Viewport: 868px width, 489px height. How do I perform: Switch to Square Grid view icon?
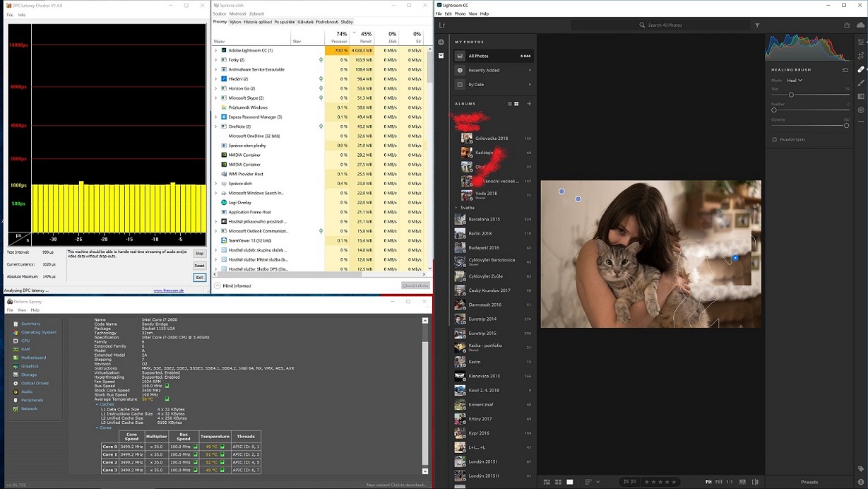click(x=558, y=482)
